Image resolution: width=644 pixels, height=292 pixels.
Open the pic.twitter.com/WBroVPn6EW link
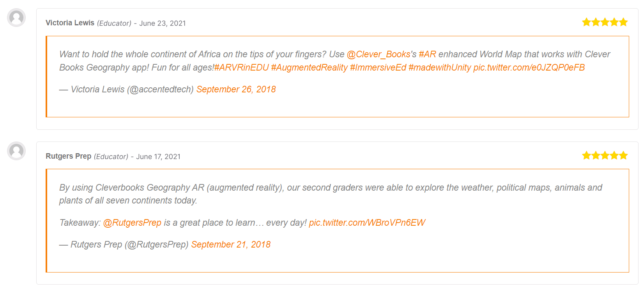tap(367, 223)
